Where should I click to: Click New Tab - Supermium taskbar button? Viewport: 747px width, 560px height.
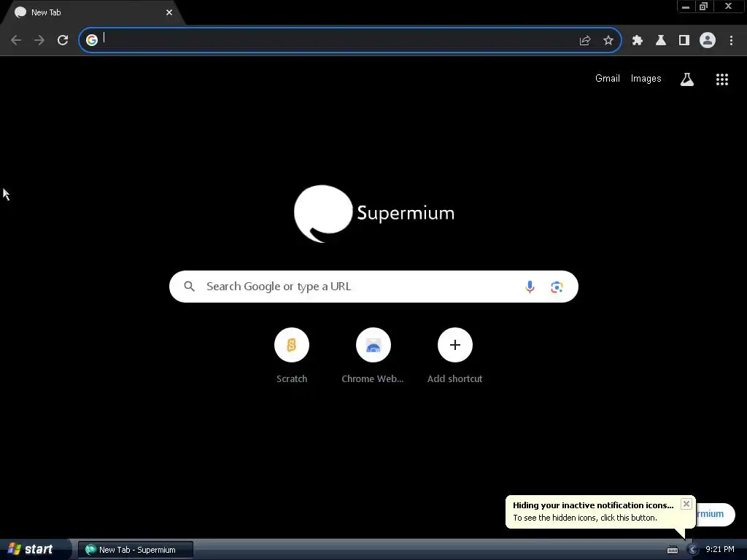pos(135,550)
